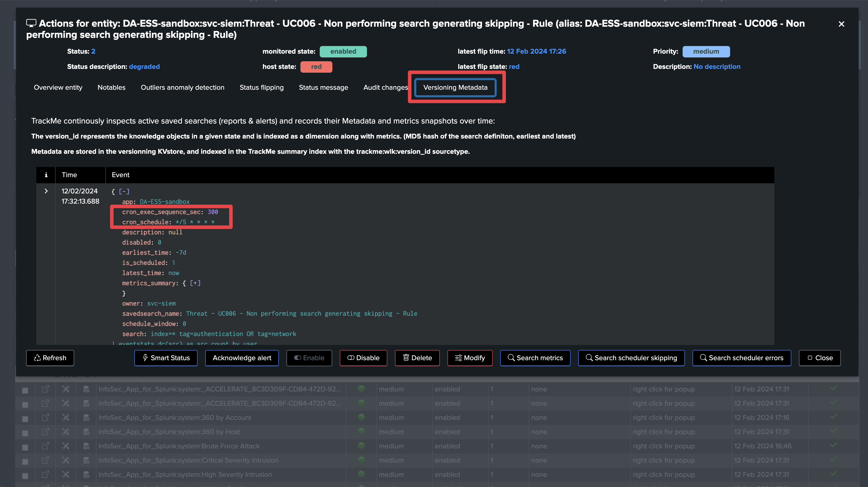
Task: Expand metrics_summary with [+]
Action: tap(195, 283)
